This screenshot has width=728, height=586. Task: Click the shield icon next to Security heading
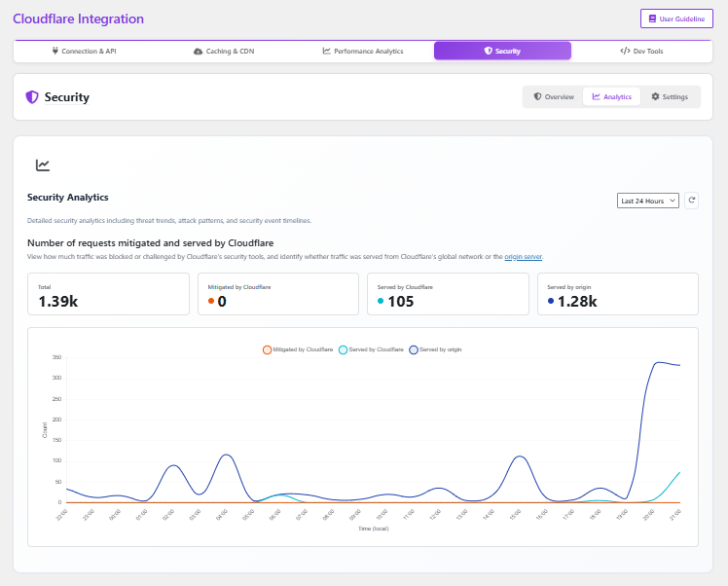[32, 97]
